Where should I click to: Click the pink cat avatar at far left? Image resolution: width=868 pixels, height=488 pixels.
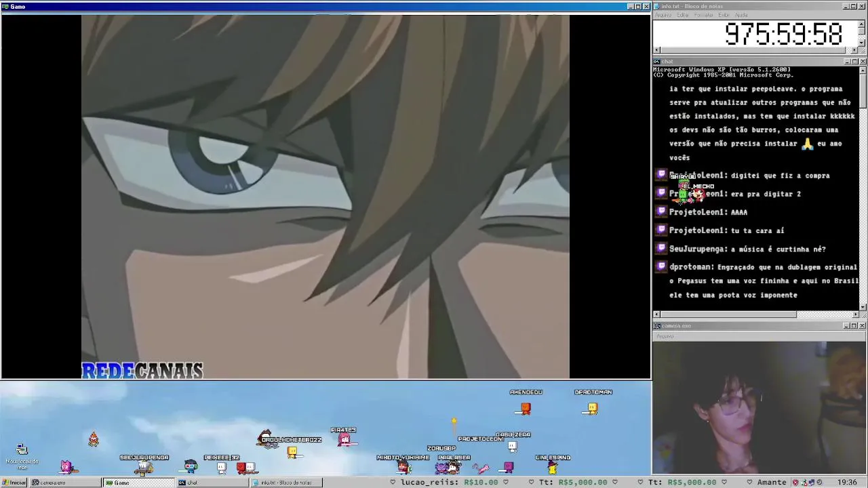pos(66,467)
